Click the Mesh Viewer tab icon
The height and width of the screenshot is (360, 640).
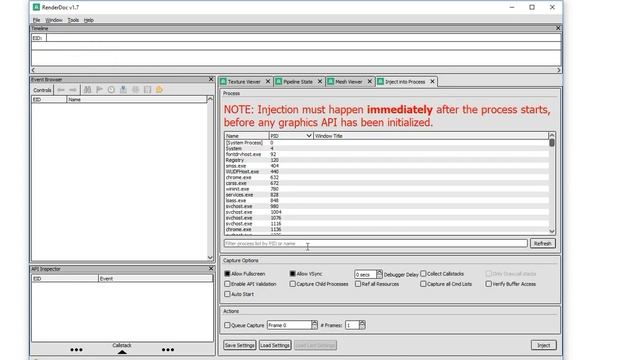point(331,82)
